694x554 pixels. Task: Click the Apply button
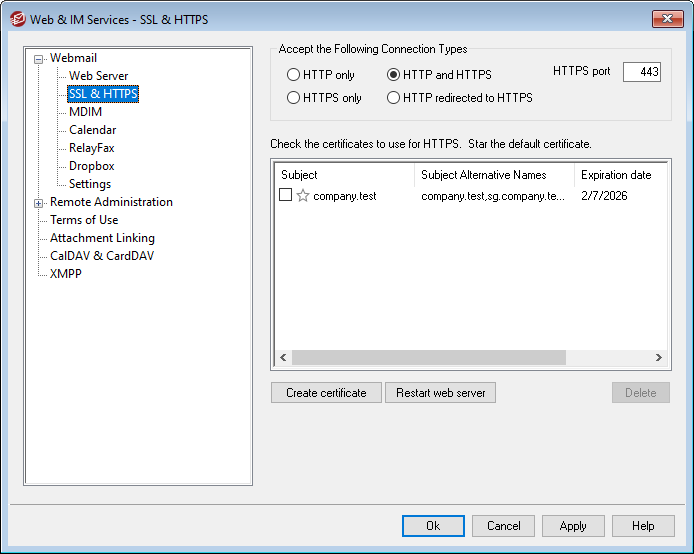pyautogui.click(x=573, y=526)
